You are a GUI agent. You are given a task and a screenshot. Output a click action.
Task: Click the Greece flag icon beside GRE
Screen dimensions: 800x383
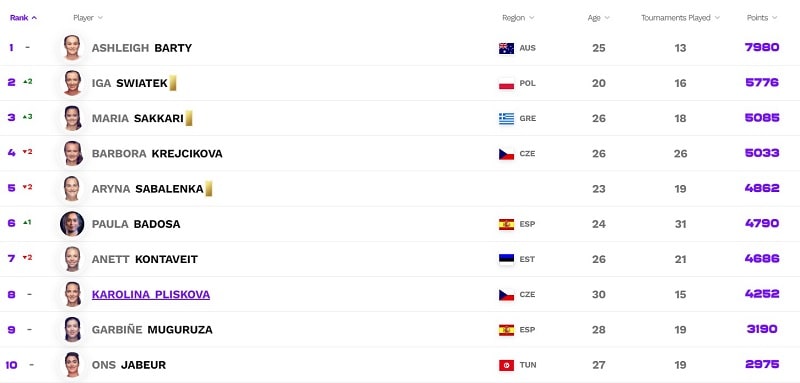coord(506,118)
